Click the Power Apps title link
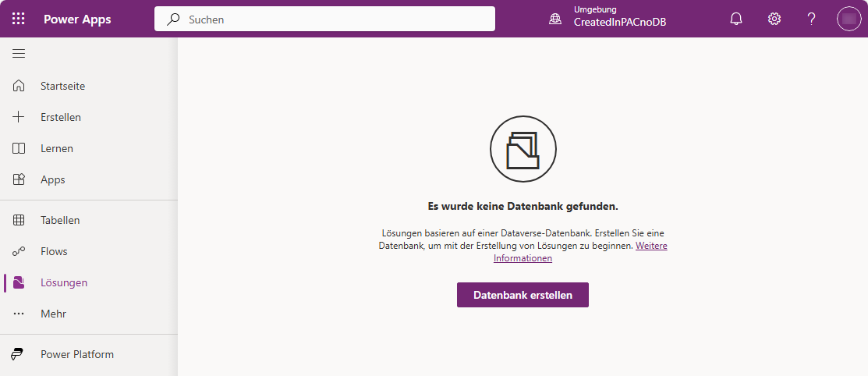The width and height of the screenshot is (868, 376). click(77, 20)
